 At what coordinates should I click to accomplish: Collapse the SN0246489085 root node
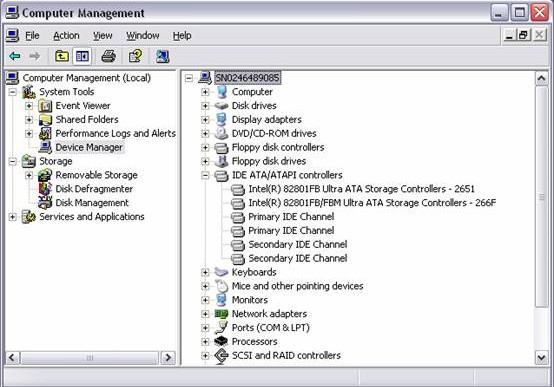pyautogui.click(x=189, y=78)
